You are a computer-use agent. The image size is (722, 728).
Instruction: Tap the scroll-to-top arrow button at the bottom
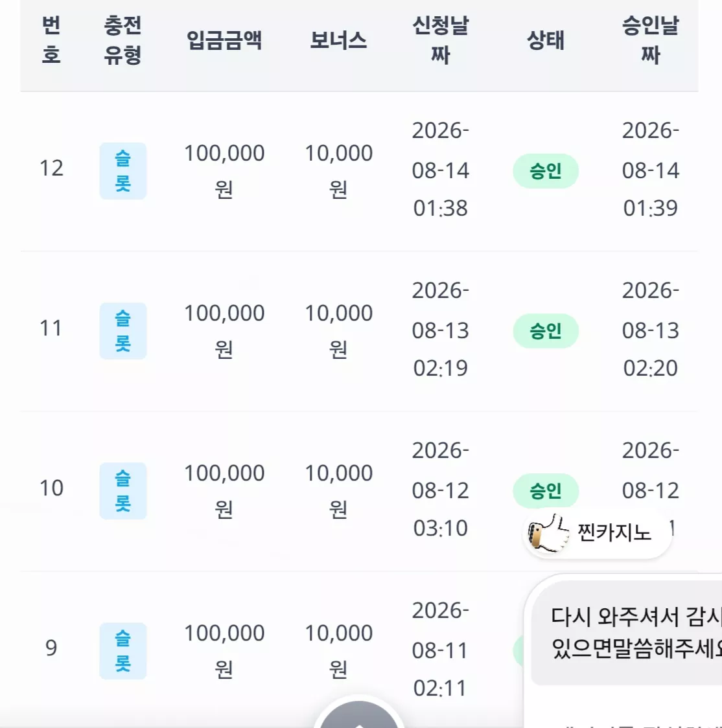(x=358, y=715)
